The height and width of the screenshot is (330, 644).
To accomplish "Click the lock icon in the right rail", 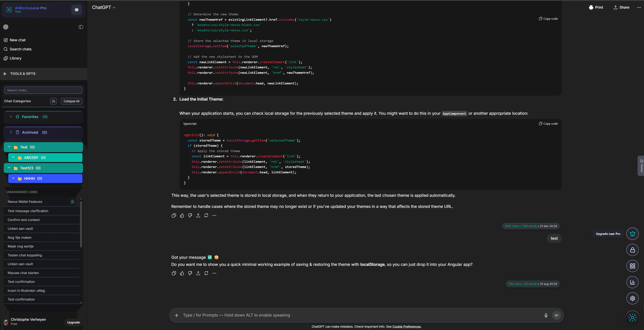I will click(633, 250).
